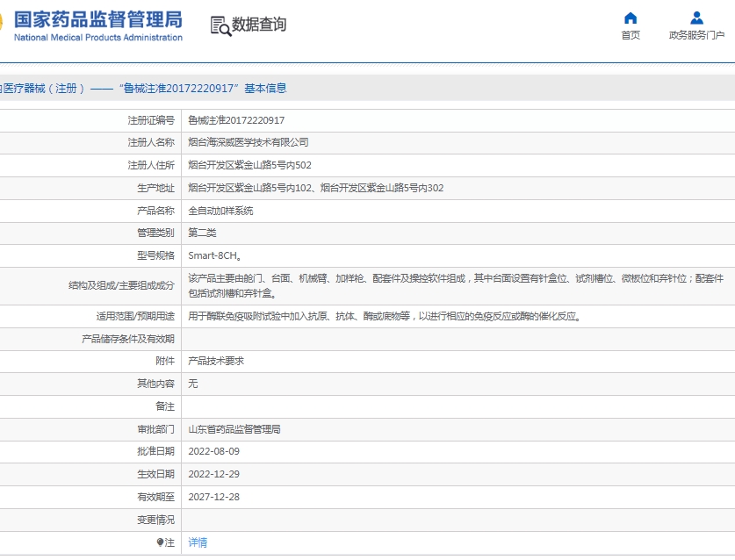
Task: Click the 生效日期 row label
Action: 155,474
